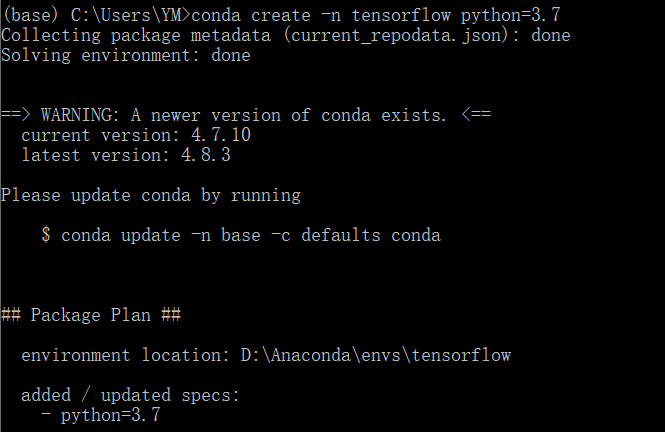Click the current_repodata.json text
The width and height of the screenshot is (665, 432).
coord(396,35)
